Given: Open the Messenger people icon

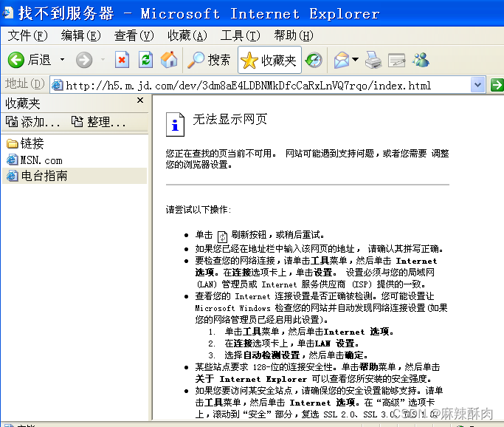Looking at the screenshot, I should (421, 60).
